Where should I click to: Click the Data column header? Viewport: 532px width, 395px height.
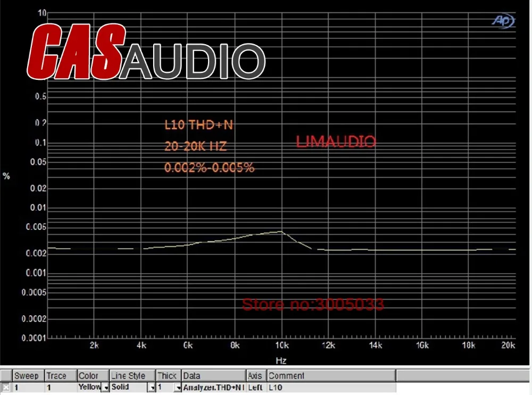[x=214, y=376]
